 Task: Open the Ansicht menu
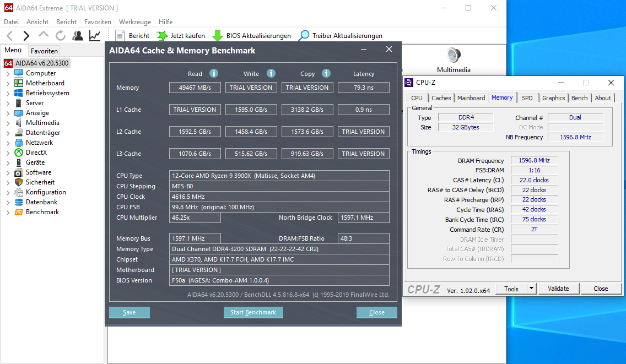37,22
